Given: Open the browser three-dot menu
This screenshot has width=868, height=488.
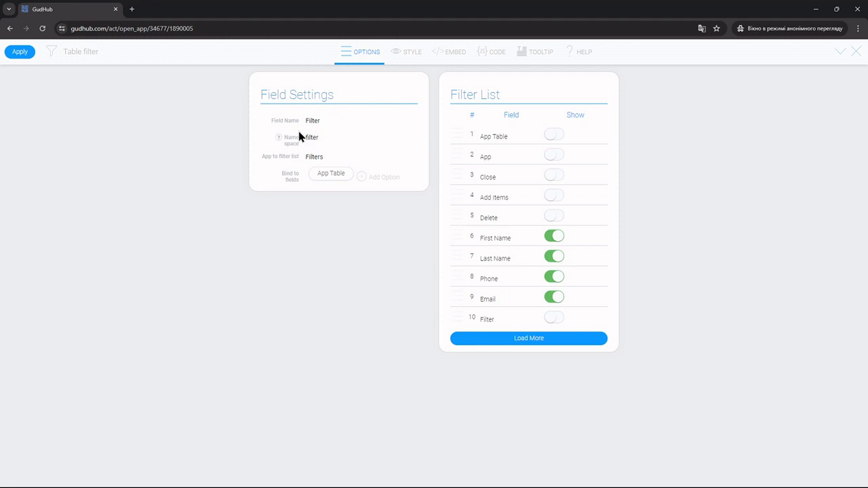Looking at the screenshot, I should 858,28.
